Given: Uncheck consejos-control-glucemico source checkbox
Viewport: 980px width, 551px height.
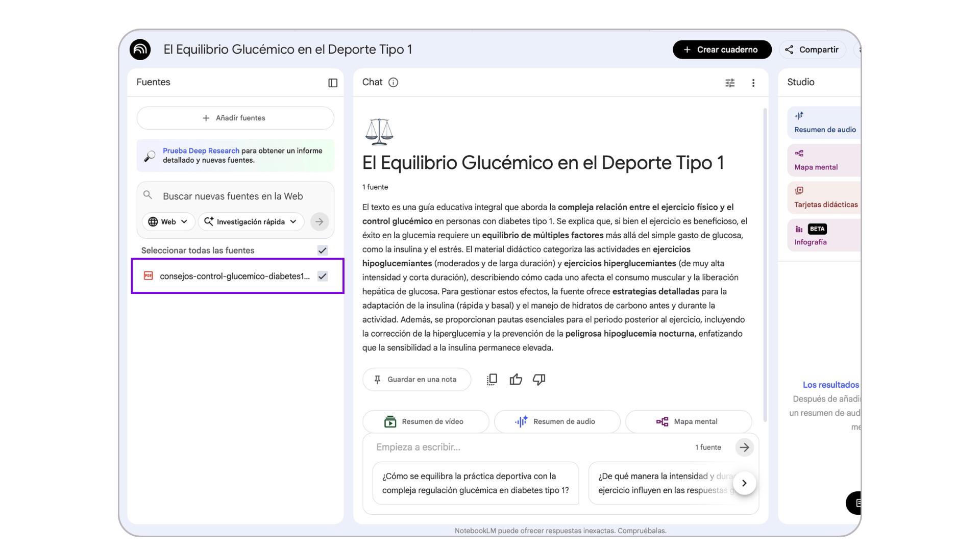Looking at the screenshot, I should click(323, 276).
